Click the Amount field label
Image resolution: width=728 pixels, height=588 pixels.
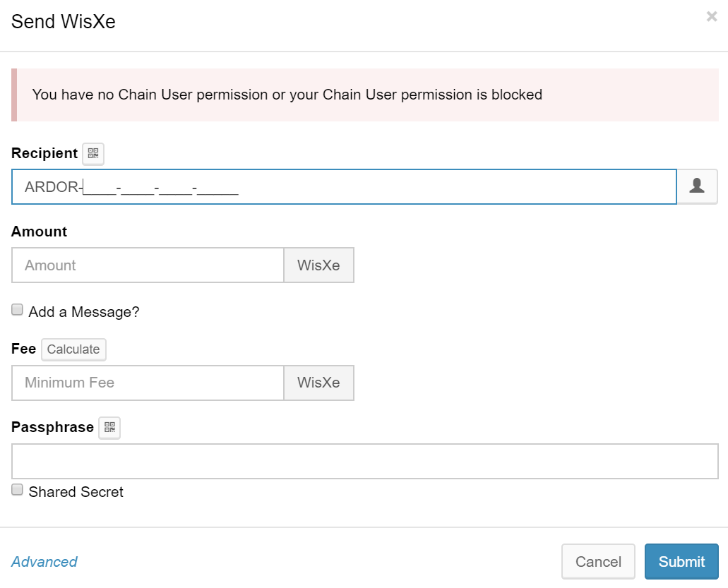tap(40, 232)
